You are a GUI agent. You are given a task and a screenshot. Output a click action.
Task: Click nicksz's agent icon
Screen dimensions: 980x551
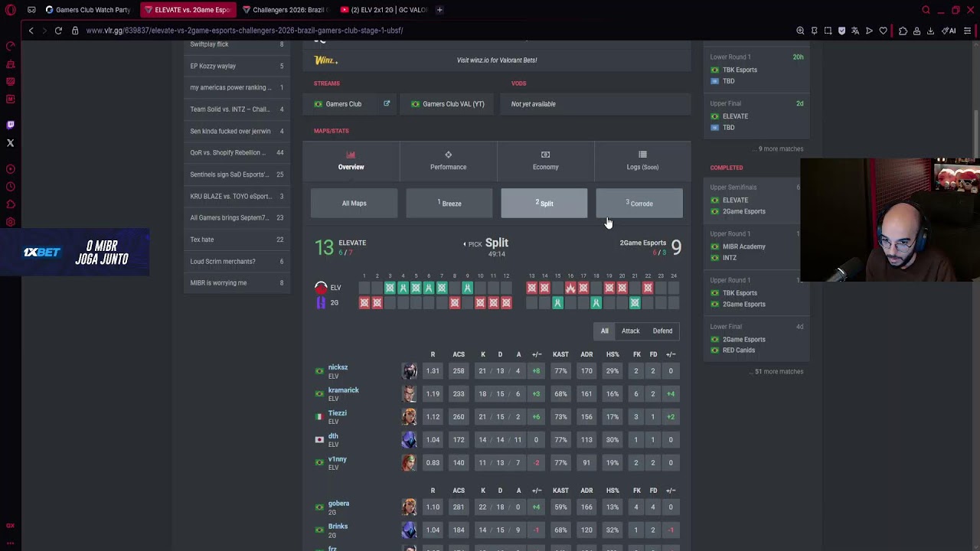point(410,371)
